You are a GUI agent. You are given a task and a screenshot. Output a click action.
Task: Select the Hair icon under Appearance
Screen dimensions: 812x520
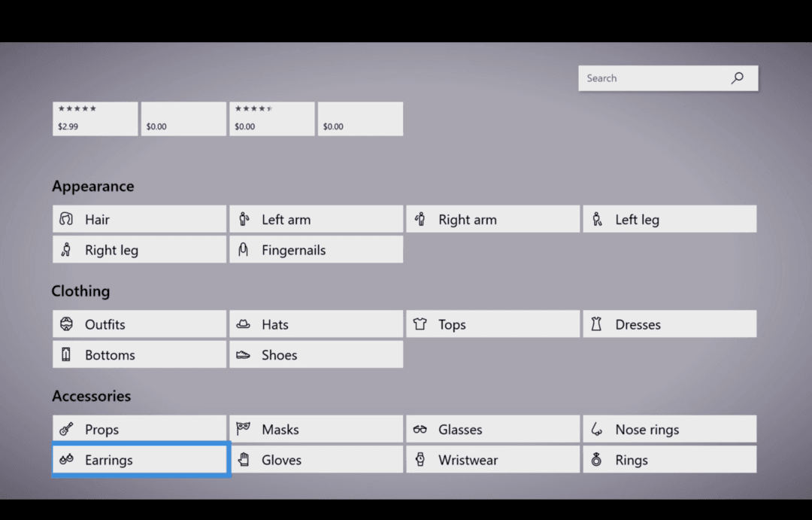tap(67, 219)
